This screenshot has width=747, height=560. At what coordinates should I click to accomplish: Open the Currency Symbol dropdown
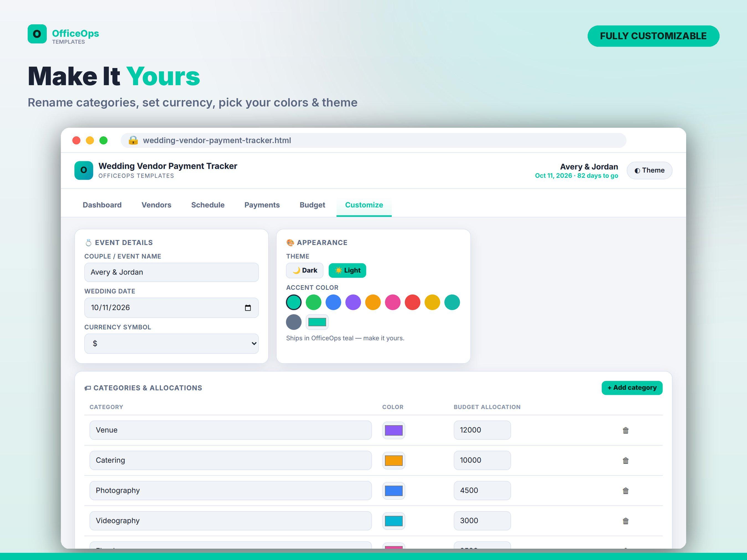(x=172, y=344)
